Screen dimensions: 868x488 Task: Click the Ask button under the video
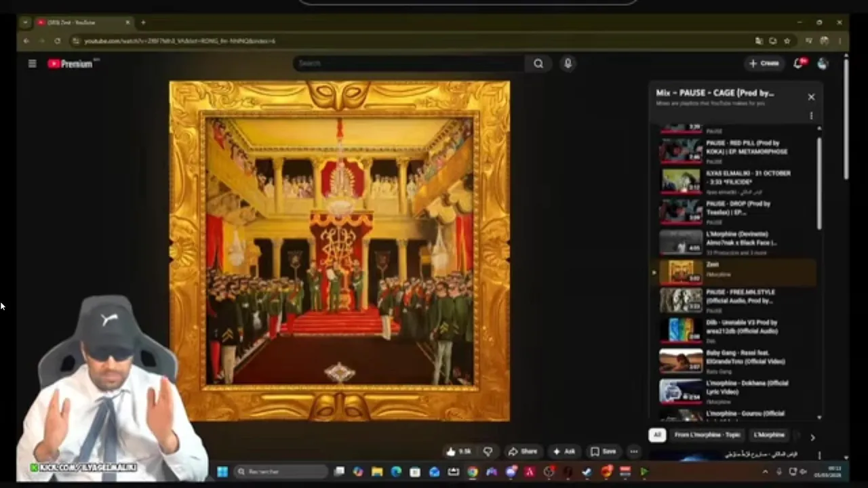564,451
